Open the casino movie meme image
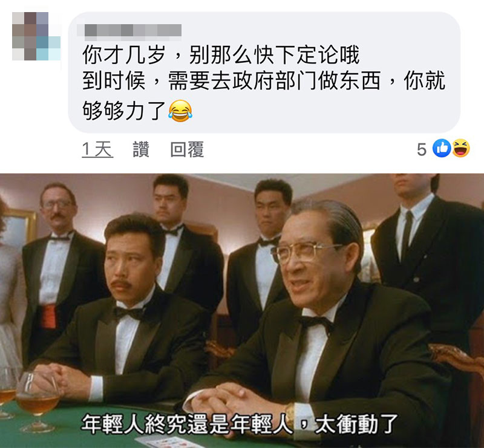Viewport: 484px width, 448px height. tap(242, 310)
